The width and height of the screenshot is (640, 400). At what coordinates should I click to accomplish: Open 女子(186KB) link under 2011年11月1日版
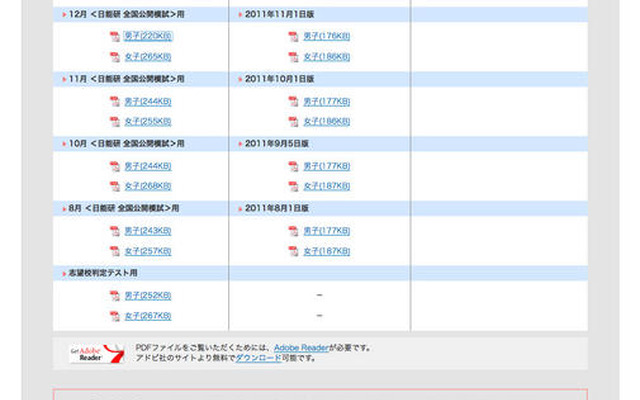(327, 57)
